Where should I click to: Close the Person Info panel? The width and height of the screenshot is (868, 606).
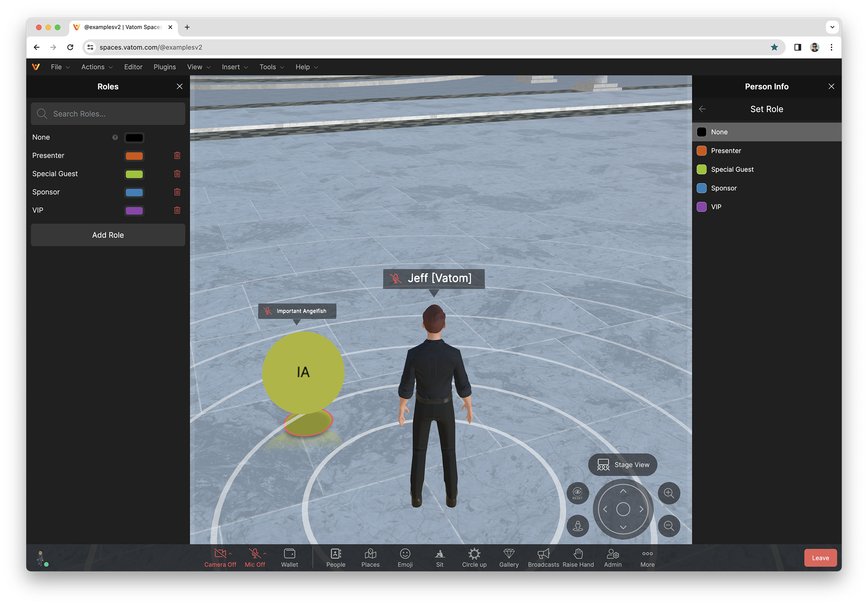[x=831, y=86]
